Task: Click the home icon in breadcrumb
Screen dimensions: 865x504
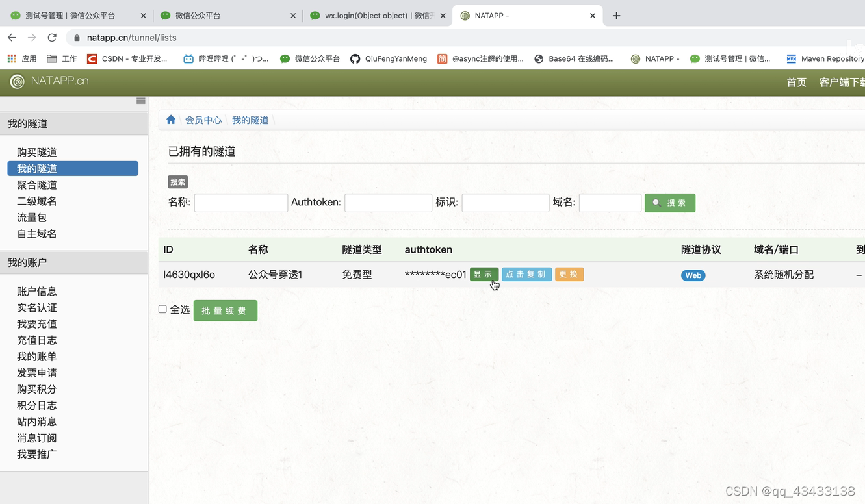Action: pos(171,120)
